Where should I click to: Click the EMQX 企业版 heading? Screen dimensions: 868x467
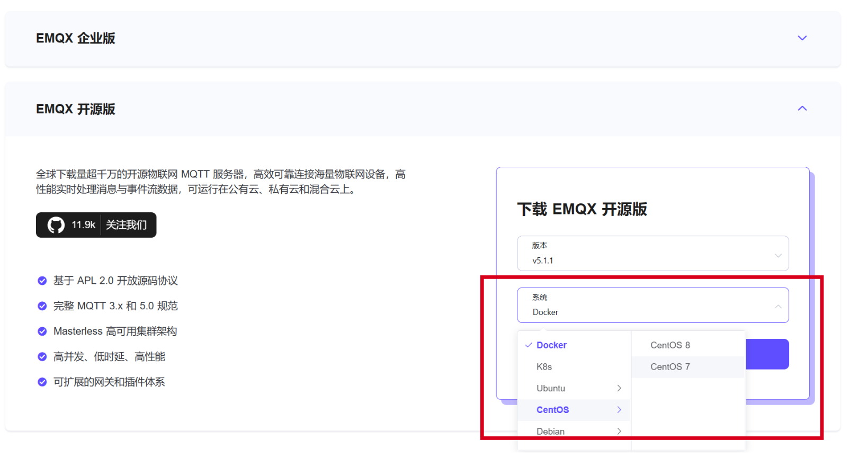pyautogui.click(x=76, y=38)
